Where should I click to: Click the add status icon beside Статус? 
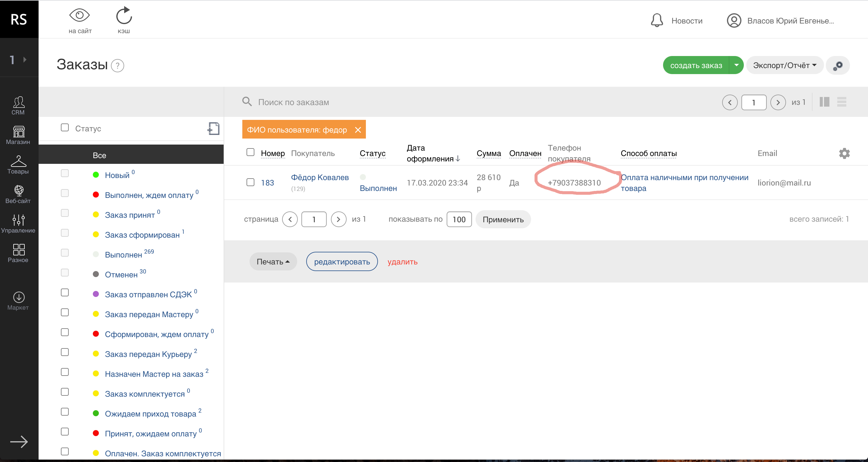point(213,129)
